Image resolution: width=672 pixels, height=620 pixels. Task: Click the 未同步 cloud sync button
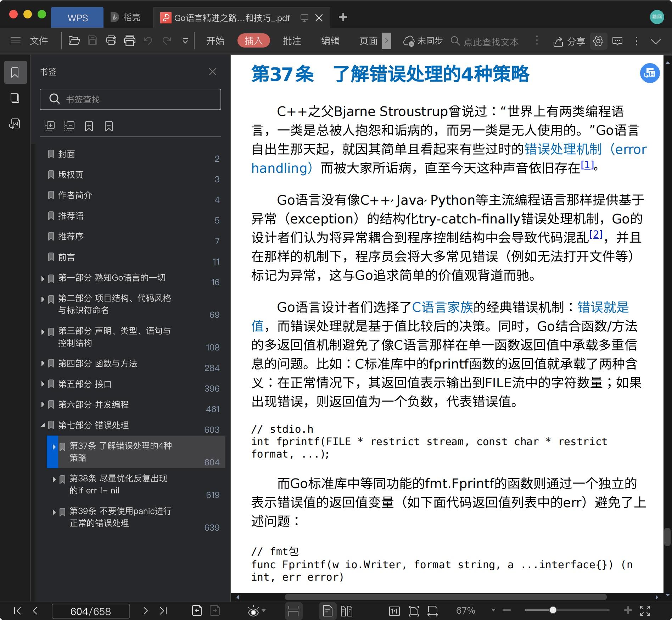tap(423, 41)
